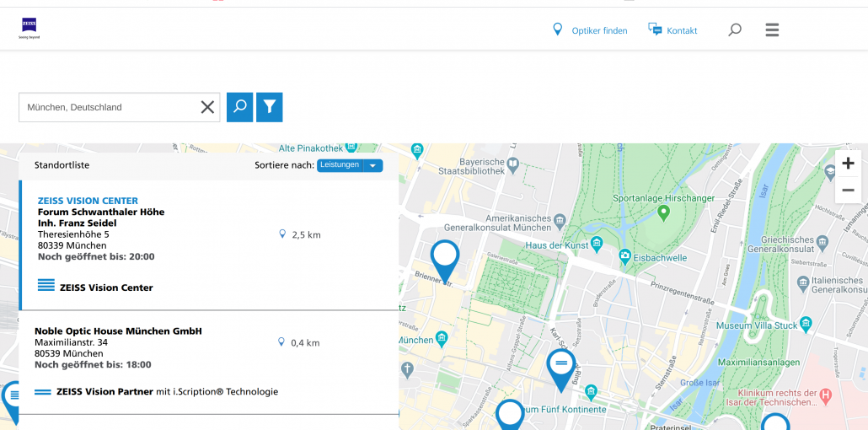This screenshot has width=868, height=430.
Task: Click the map pin near Brienner Str.
Action: [445, 261]
